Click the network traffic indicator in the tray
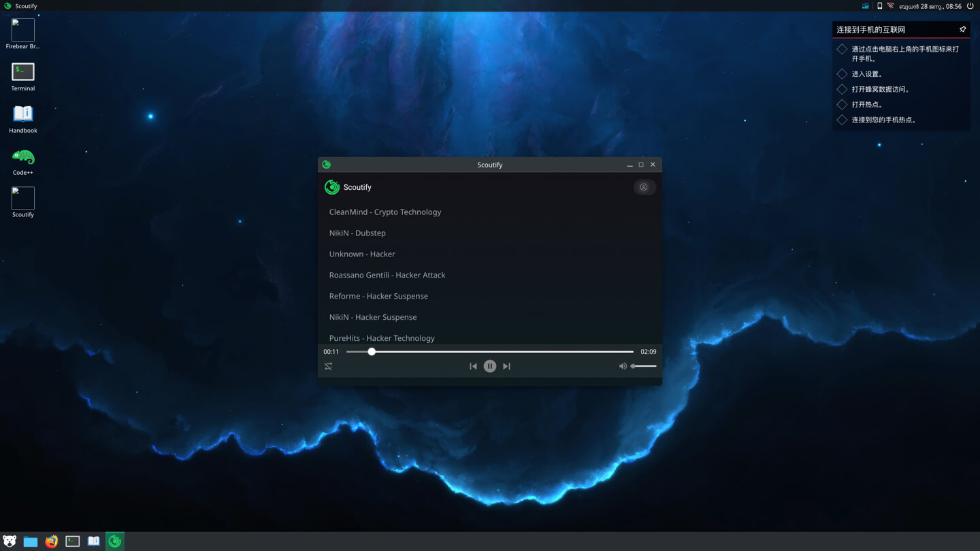 [864, 5]
